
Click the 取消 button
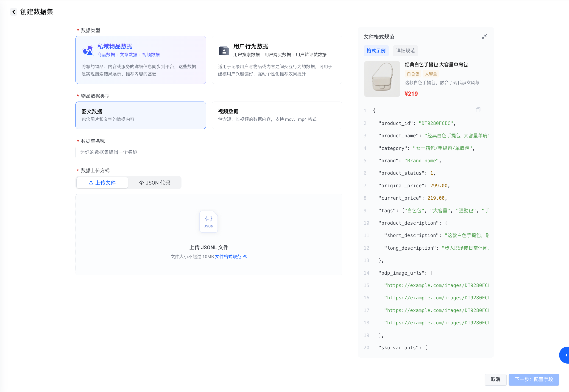point(495,379)
